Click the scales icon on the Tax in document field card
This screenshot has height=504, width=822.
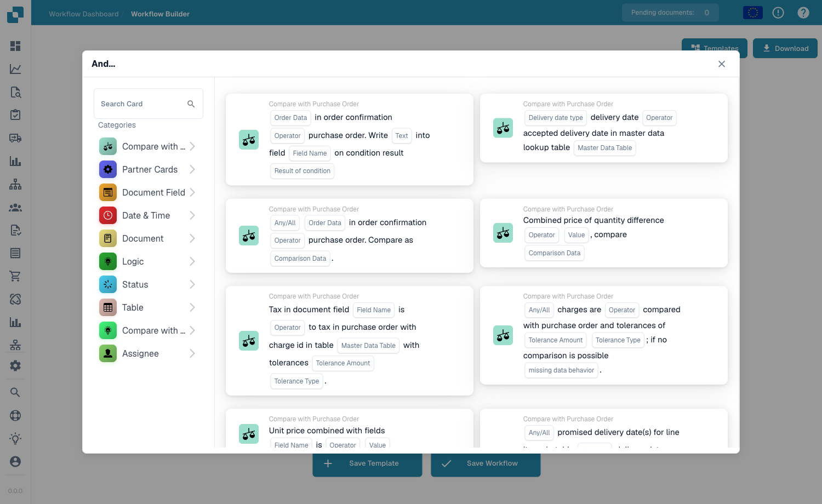249,341
